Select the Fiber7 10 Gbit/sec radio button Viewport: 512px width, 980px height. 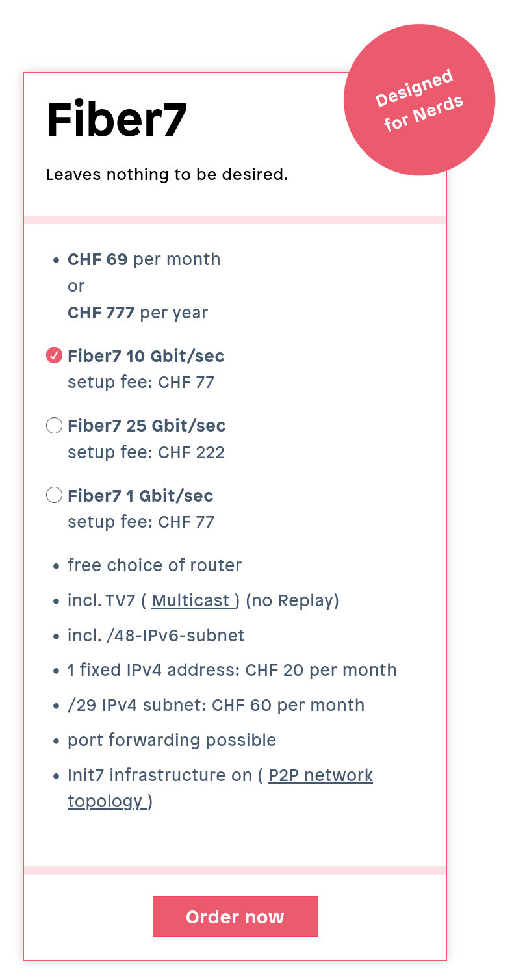tap(54, 355)
